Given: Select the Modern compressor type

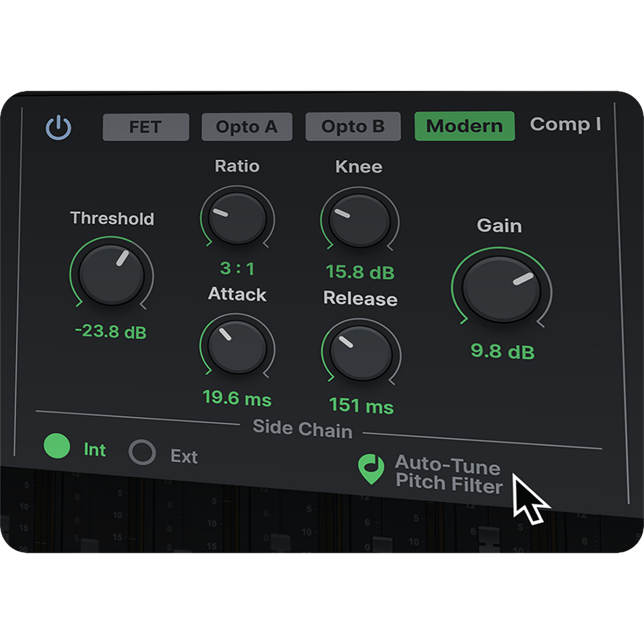Looking at the screenshot, I should (x=464, y=126).
